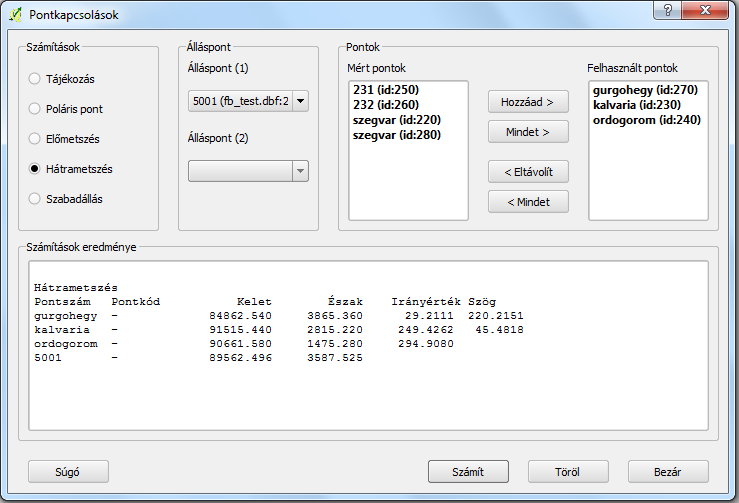Select 232 (id:260) measured point
The image size is (739, 503).
point(386,105)
